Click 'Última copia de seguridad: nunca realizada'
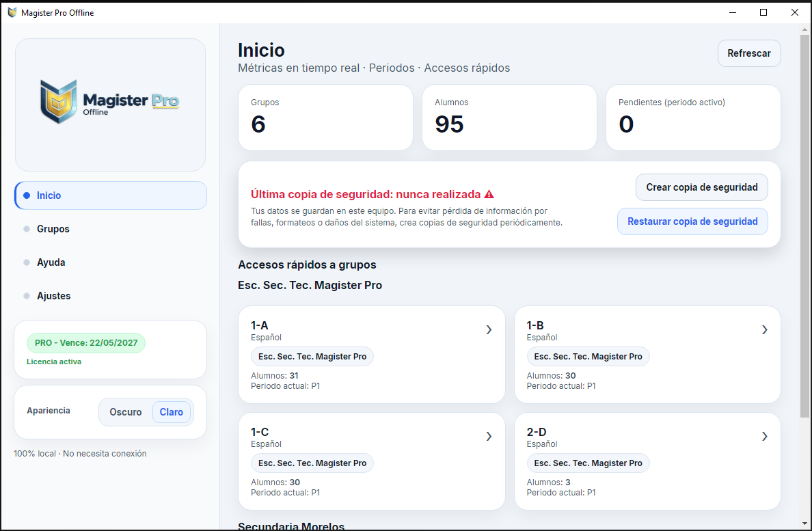Image resolution: width=812 pixels, height=531 pixels. click(366, 195)
